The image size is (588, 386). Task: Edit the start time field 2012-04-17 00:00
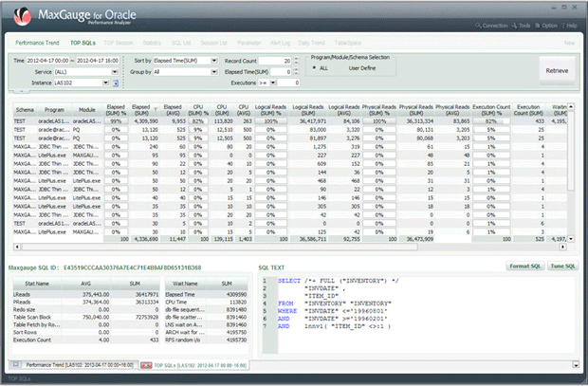[x=47, y=61]
